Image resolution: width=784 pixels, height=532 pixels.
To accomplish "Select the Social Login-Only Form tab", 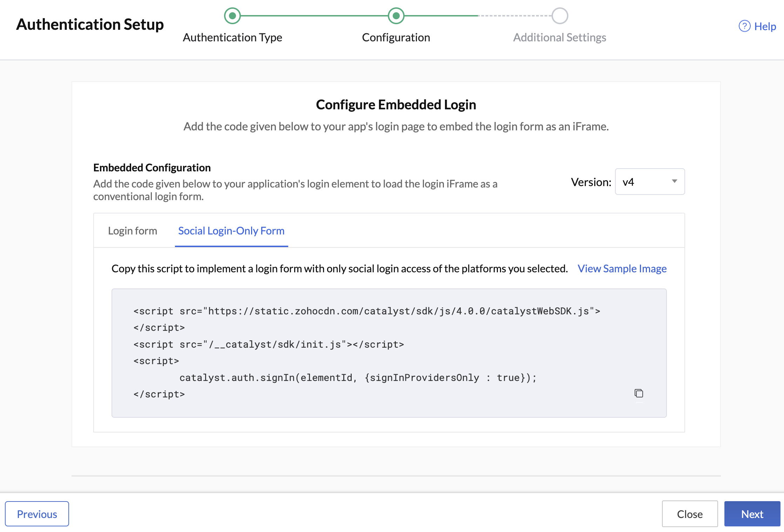I will coord(231,231).
